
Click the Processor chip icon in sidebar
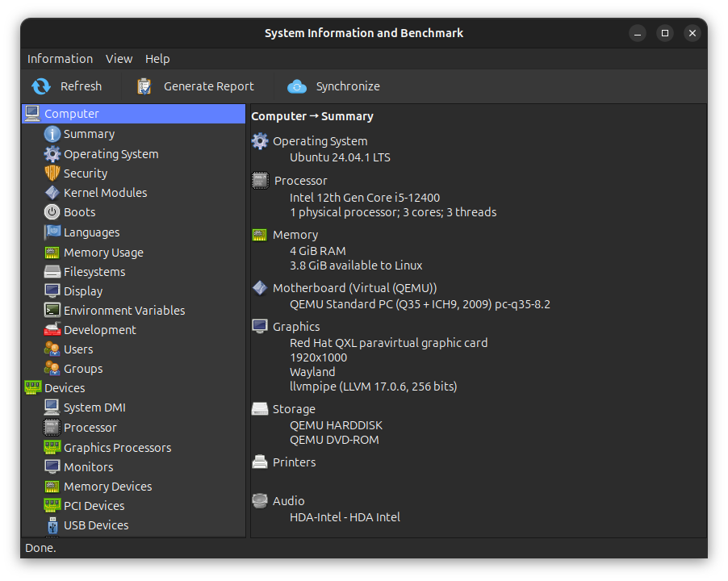(x=52, y=428)
